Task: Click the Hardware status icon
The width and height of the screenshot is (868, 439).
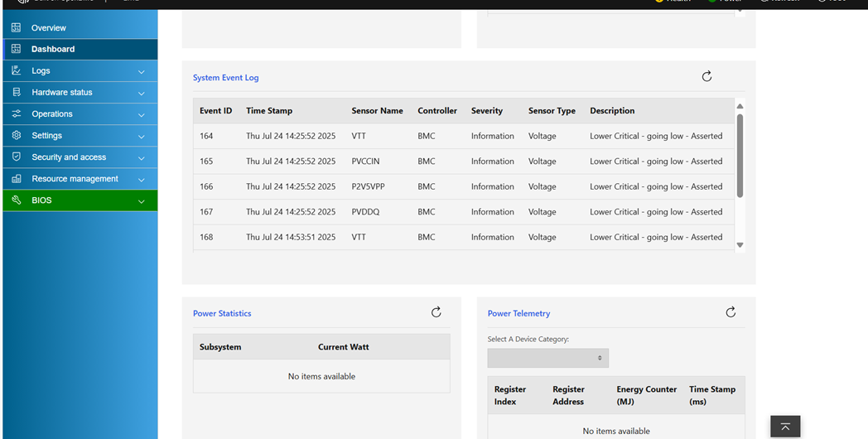Action: click(16, 92)
